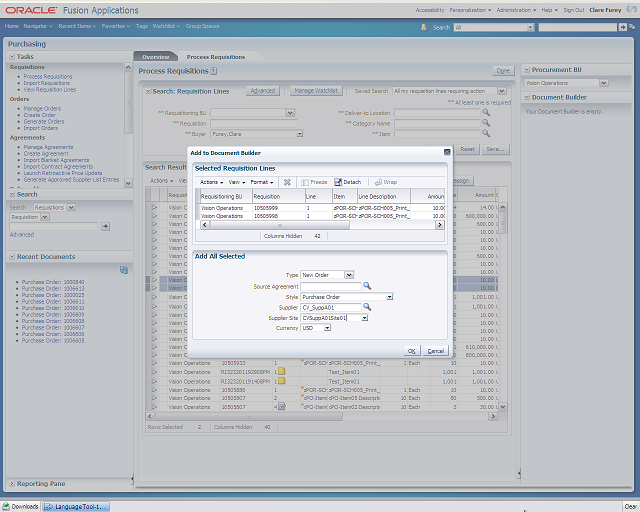Click the Process Requisitions help icon
640x512 pixels.
pos(213,71)
